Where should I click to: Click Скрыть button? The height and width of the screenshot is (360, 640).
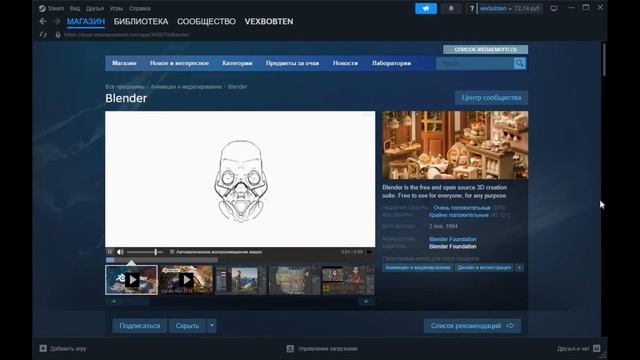pos(187,326)
